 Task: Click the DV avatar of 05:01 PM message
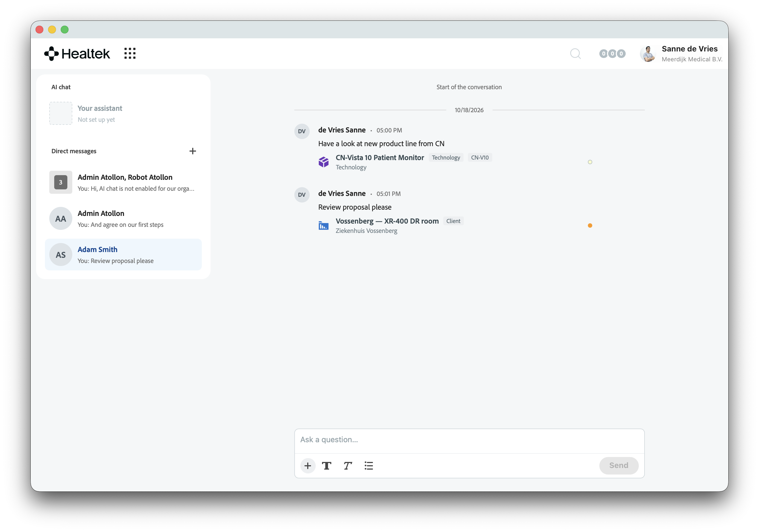coord(302,195)
